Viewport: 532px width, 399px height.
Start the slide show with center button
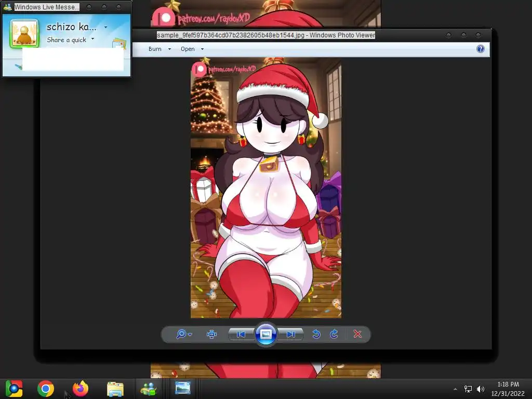[x=265, y=334]
